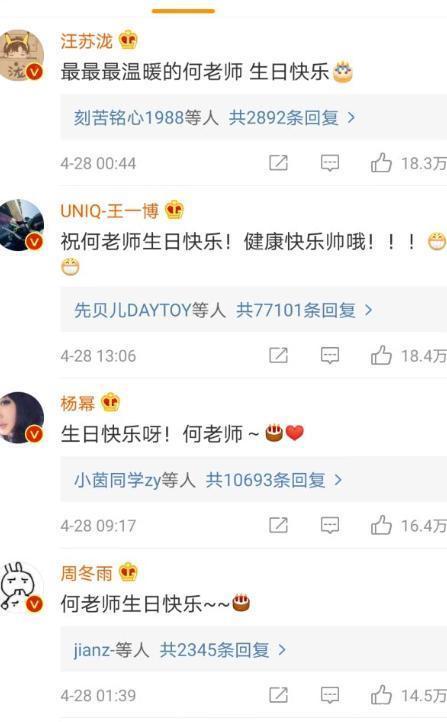Like 周冬雨's comment

(x=381, y=695)
